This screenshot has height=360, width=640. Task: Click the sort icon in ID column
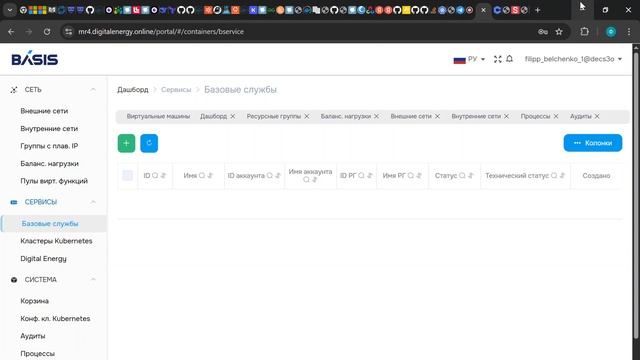pos(163,176)
